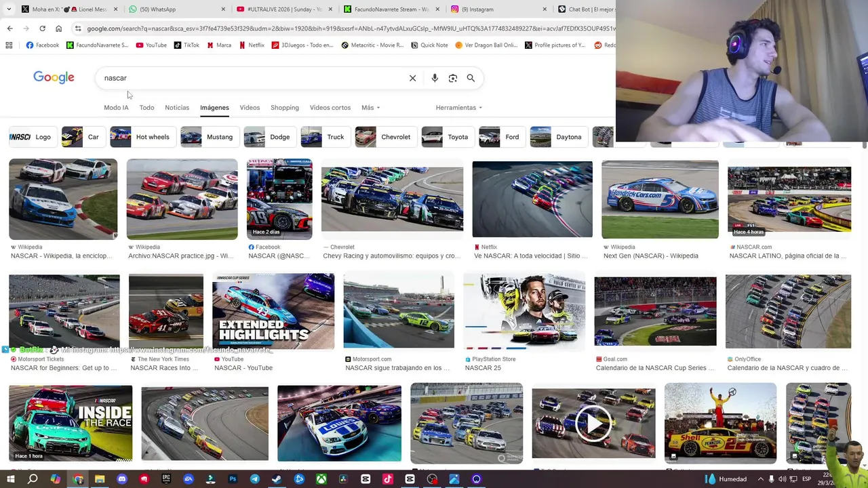
Task: Open 'Next Gen (NASCAR) - Wikipedia' result
Action: coord(651,256)
